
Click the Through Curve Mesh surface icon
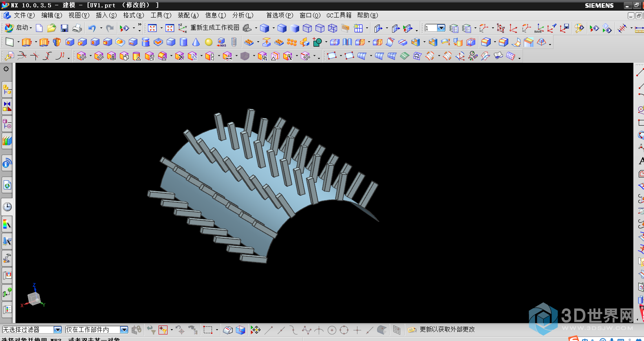392,56
